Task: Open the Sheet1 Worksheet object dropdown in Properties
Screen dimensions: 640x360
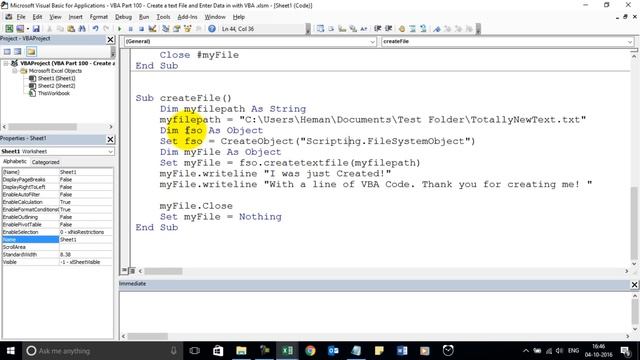Action: click(x=110, y=151)
